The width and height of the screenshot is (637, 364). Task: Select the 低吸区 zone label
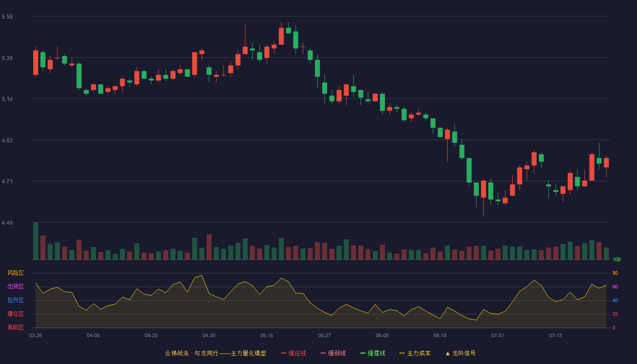[x=15, y=328]
